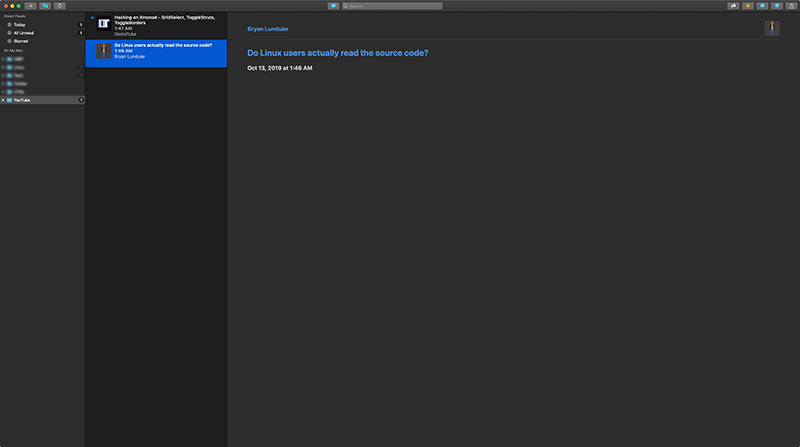
Task: Open the Starred smart feed
Action: (x=21, y=41)
